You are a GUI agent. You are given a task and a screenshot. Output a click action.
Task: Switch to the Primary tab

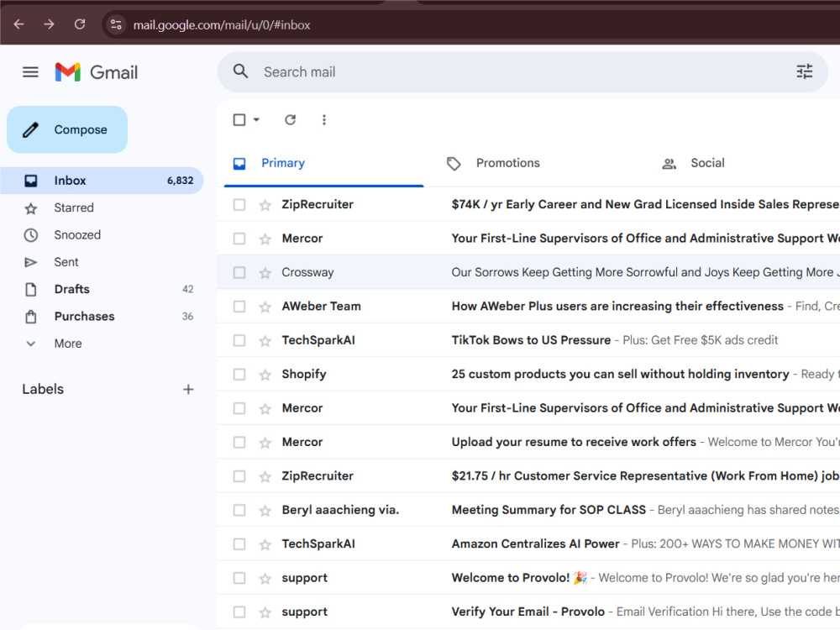coord(323,163)
